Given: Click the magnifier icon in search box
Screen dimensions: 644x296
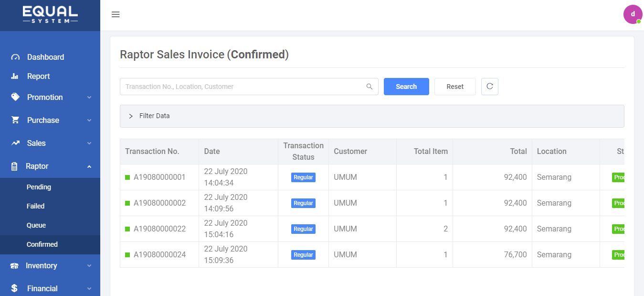Looking at the screenshot, I should [x=369, y=87].
